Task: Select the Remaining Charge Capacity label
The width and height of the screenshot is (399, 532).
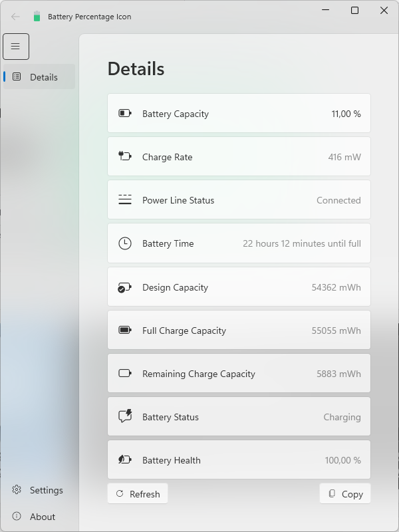Action: pos(198,374)
